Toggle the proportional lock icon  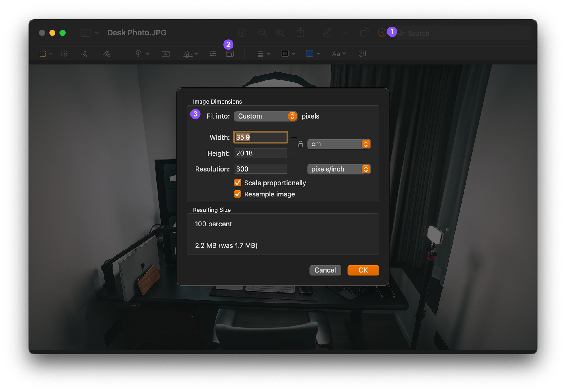[301, 144]
